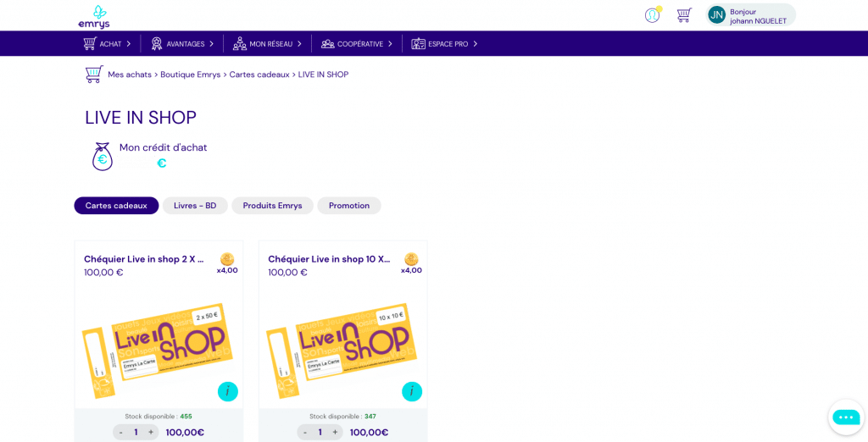Click x4,00 multiplier on 10 X chéquier
The width and height of the screenshot is (868, 442).
[411, 270]
